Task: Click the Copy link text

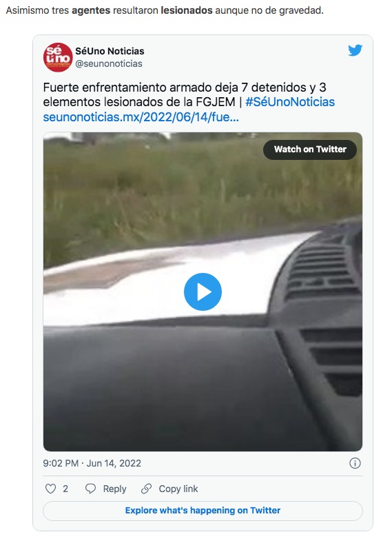Action: (178, 489)
